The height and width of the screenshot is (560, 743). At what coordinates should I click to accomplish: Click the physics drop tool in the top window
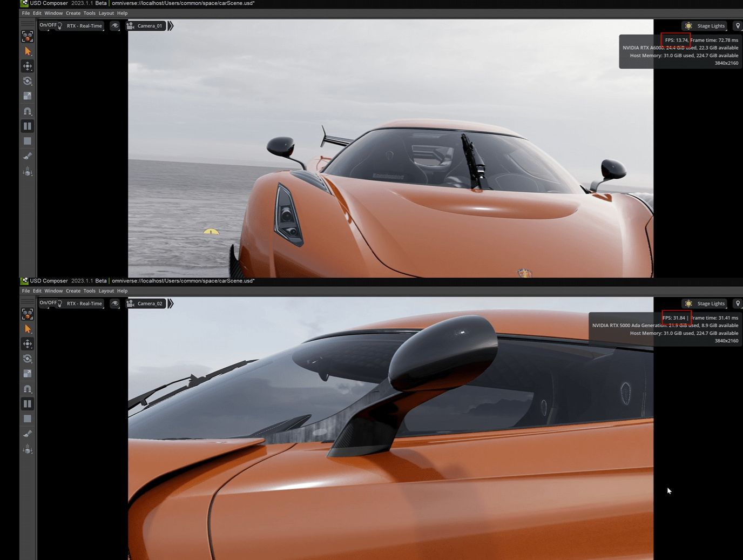click(28, 172)
